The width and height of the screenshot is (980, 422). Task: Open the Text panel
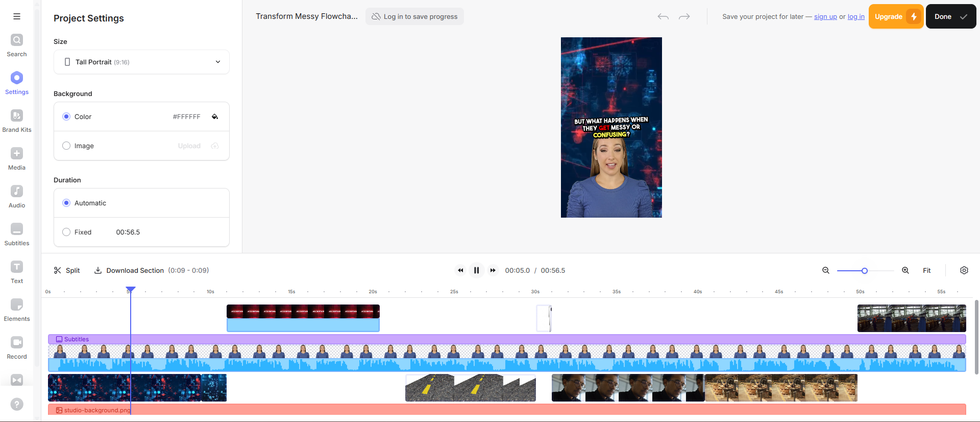point(17,272)
